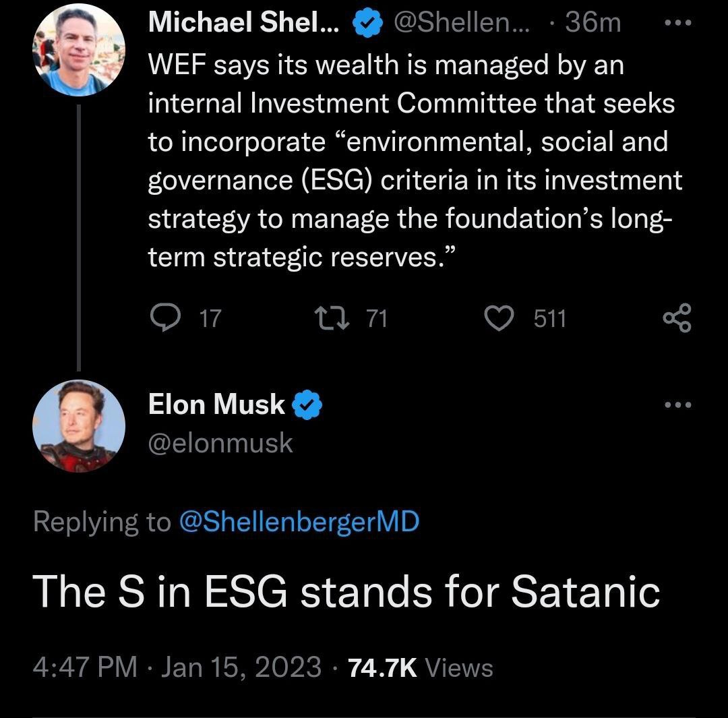Image resolution: width=728 pixels, height=718 pixels.
Task: Open Elon Musk's profile picture
Action: [x=78, y=426]
